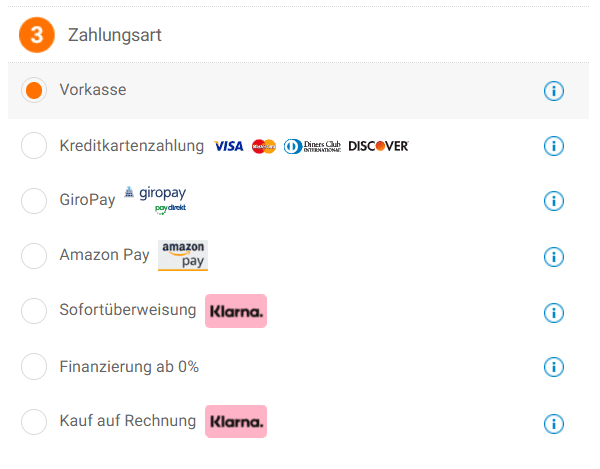Open info icon for Vorkasse
Image resolution: width=600 pixels, height=469 pixels.
pos(554,91)
